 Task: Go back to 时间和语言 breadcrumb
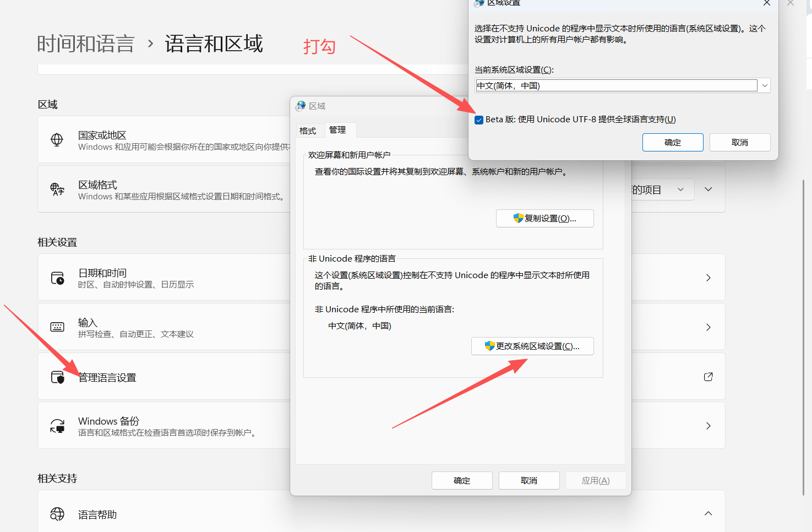tap(86, 44)
